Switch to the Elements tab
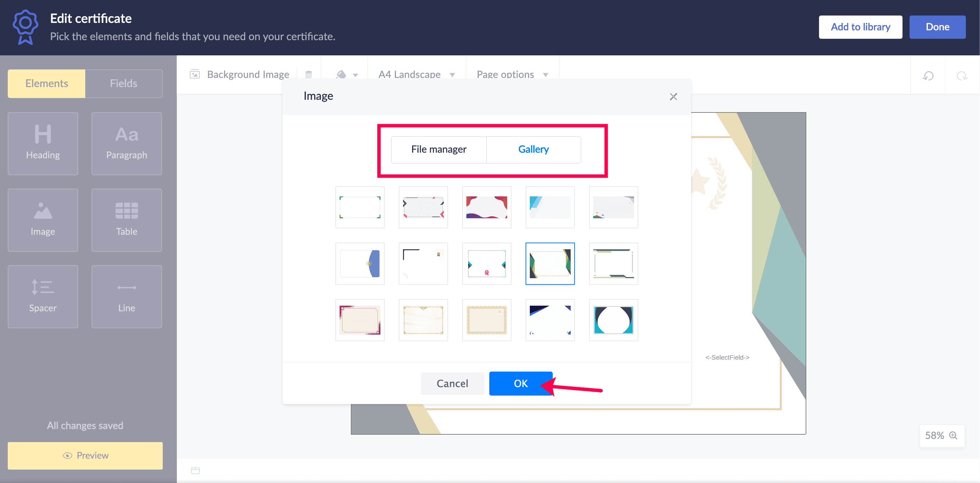980x483 pixels. pos(46,83)
